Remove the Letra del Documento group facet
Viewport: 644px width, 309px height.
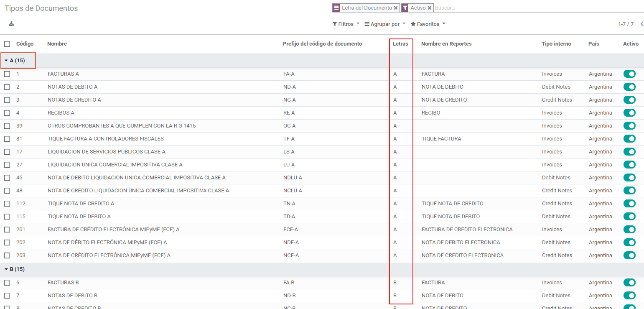coord(396,8)
